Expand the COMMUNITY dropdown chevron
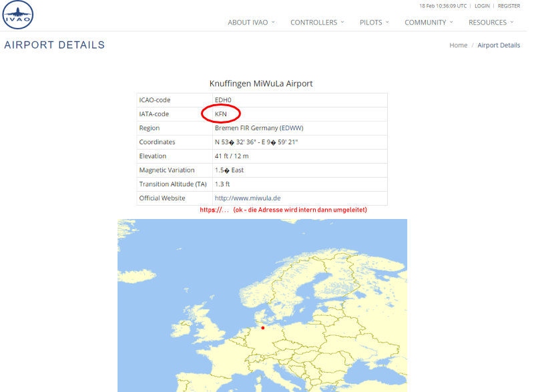 (x=451, y=22)
